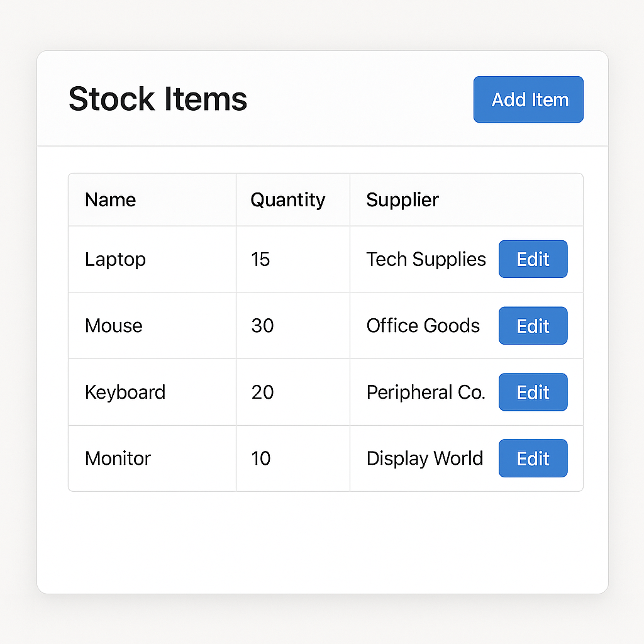Select the Peripheral Co. supplier cell

coord(426,392)
